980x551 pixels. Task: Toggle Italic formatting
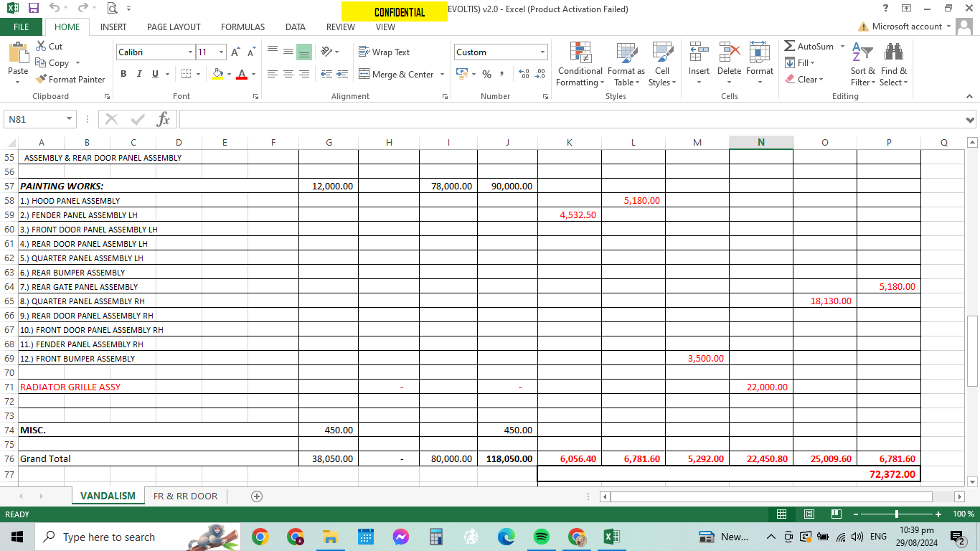pyautogui.click(x=139, y=74)
